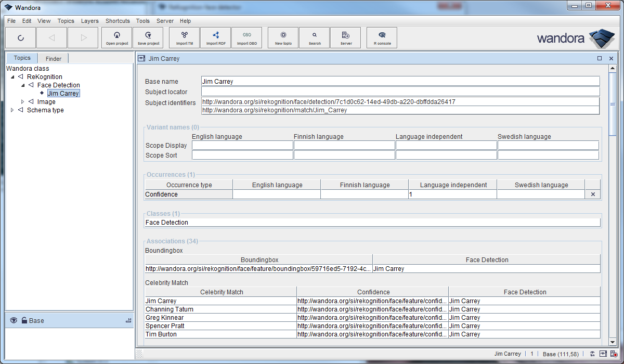
Task: Click the Server toolbar icon
Action: pyautogui.click(x=346, y=38)
